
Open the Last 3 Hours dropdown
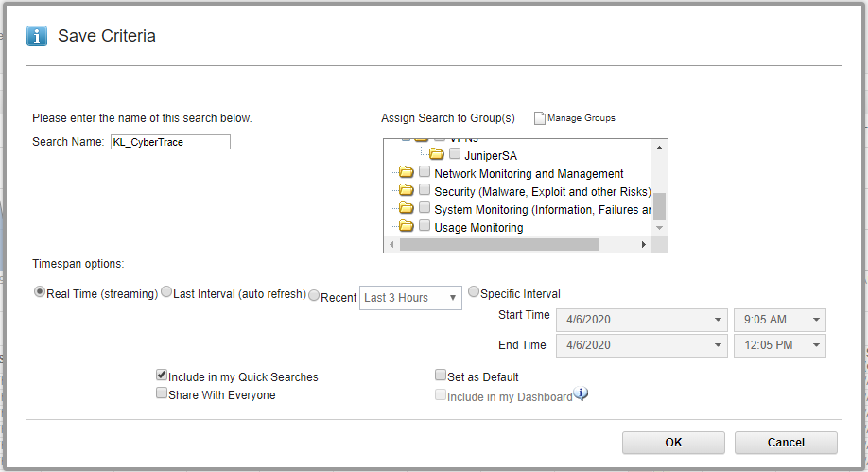409,298
